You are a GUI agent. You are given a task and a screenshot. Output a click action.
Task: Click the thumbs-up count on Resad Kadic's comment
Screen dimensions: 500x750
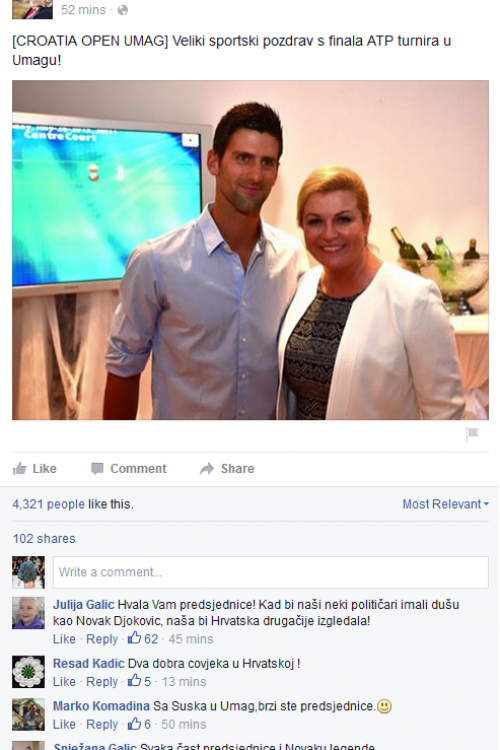click(139, 681)
